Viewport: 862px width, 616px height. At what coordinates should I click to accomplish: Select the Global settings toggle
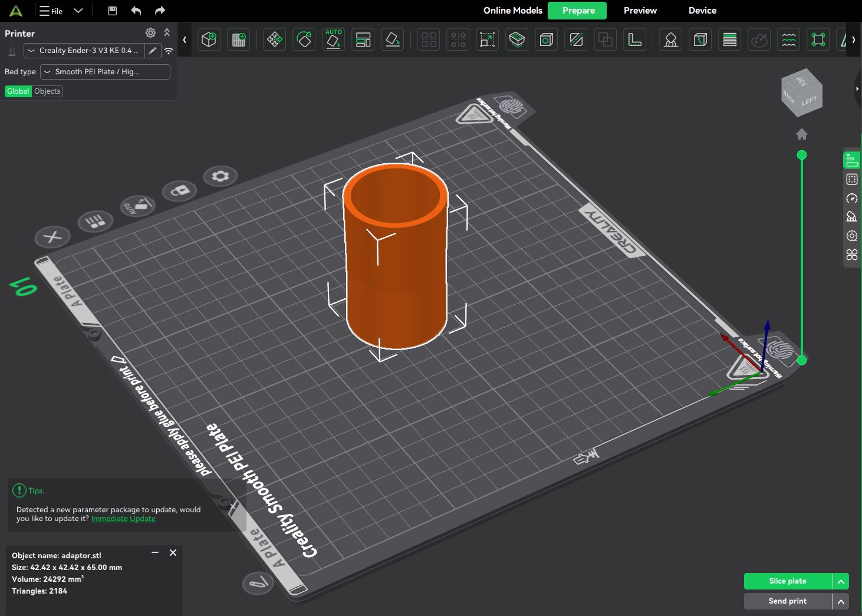pyautogui.click(x=18, y=91)
